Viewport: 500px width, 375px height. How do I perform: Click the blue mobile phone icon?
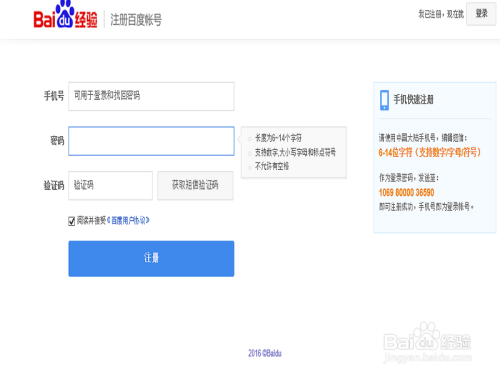click(x=384, y=100)
